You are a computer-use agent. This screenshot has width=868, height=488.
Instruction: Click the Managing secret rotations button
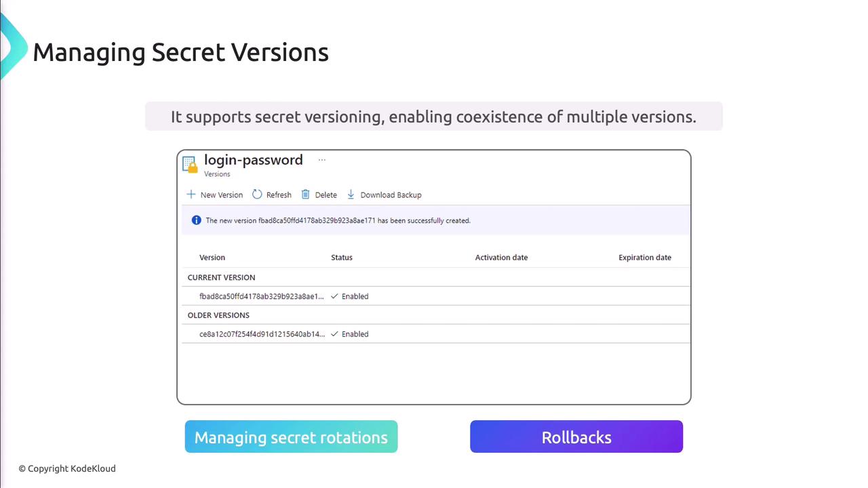(291, 437)
